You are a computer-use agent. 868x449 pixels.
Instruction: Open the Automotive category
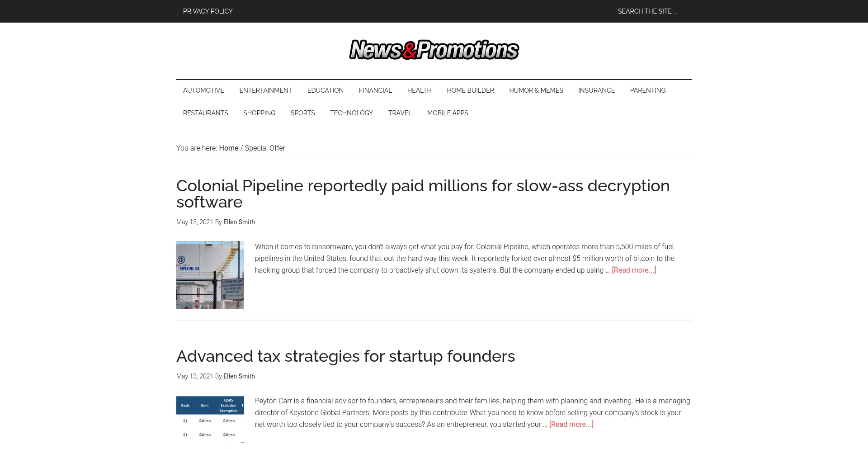[203, 90]
